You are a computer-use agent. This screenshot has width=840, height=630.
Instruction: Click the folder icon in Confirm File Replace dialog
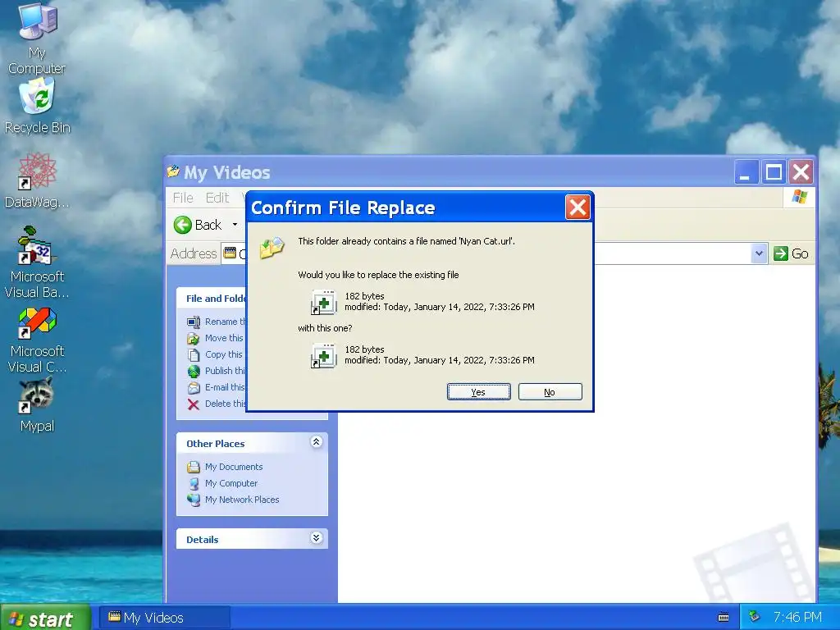(272, 248)
